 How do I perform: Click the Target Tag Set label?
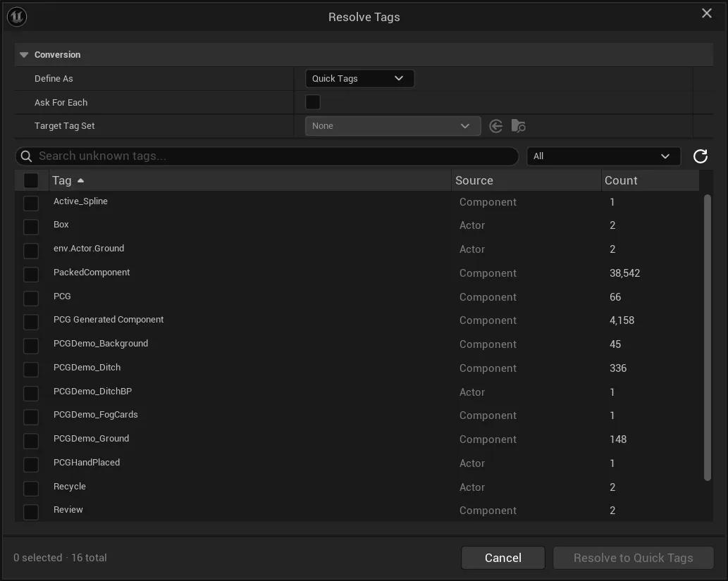pos(65,126)
